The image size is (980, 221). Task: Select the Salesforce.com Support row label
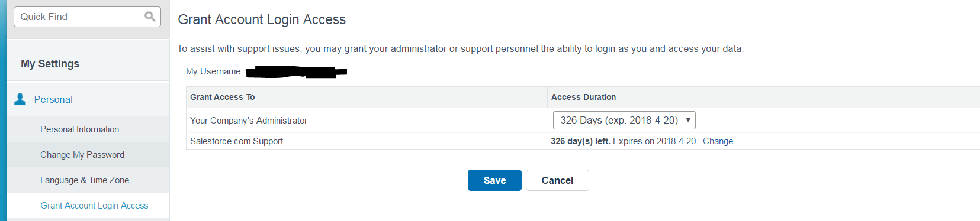(x=237, y=141)
